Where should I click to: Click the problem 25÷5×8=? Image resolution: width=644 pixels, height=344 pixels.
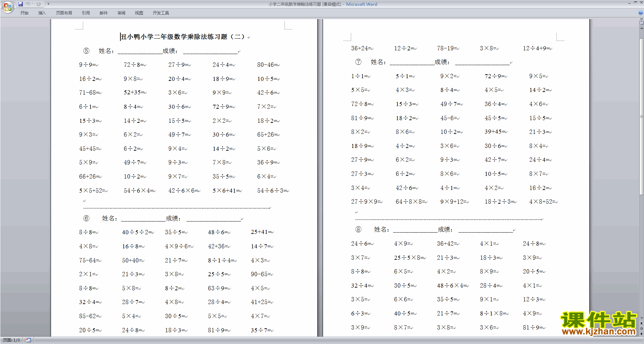coord(409,258)
